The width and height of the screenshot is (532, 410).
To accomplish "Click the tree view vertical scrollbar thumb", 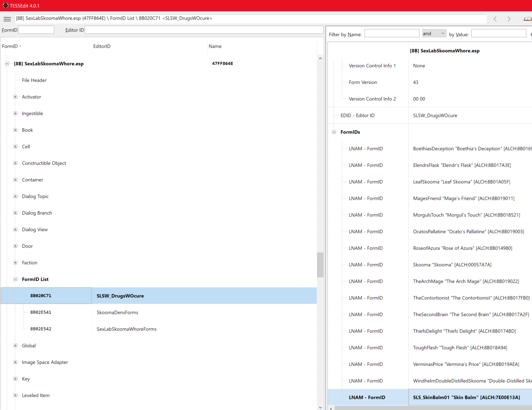I will click(x=320, y=265).
